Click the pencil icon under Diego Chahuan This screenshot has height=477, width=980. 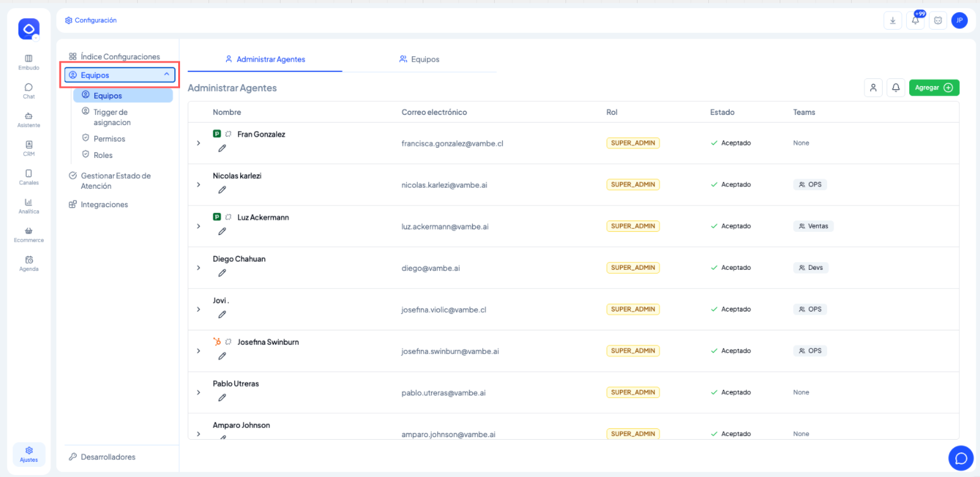coord(222,273)
